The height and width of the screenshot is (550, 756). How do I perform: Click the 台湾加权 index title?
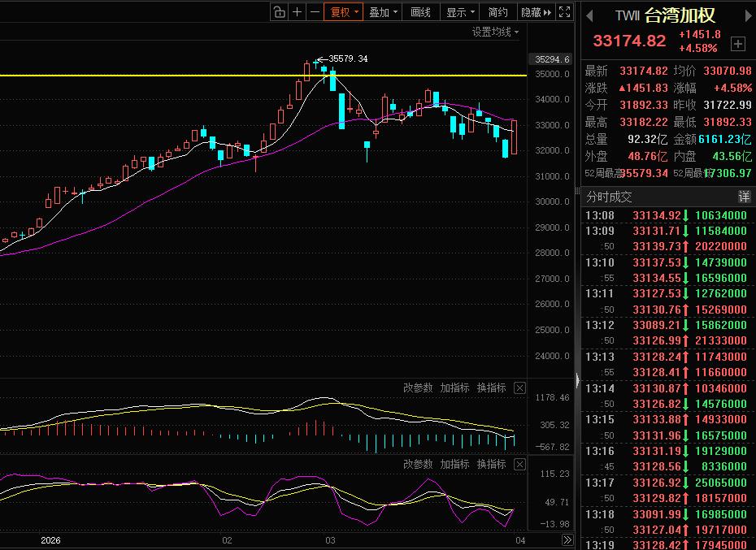(x=680, y=16)
